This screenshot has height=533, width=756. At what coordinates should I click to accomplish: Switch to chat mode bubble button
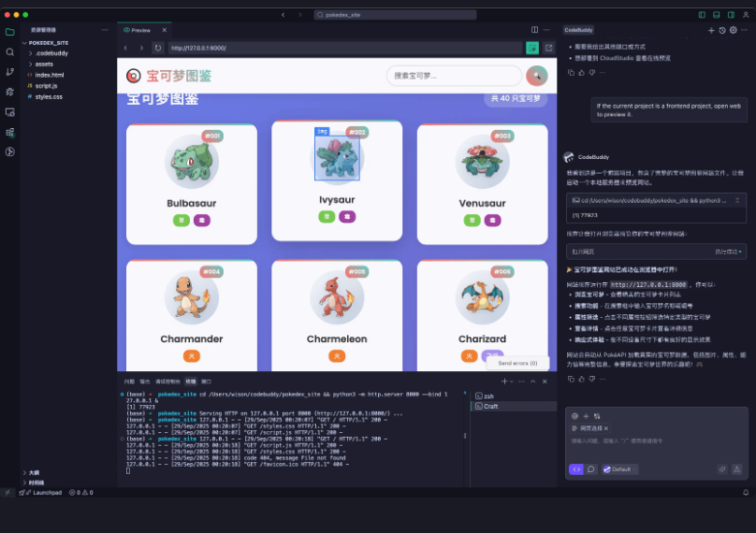coord(591,468)
